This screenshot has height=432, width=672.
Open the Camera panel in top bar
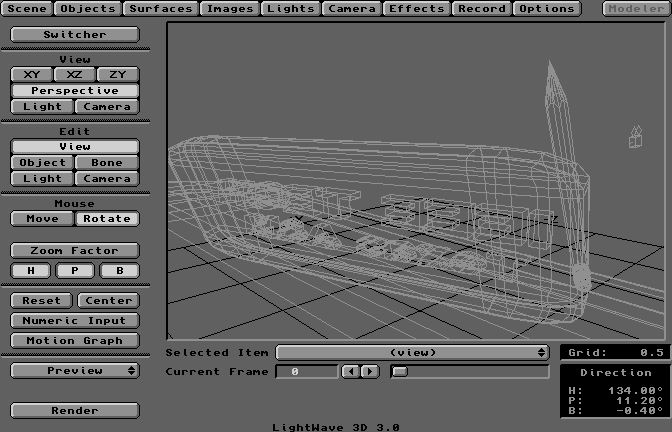(x=352, y=9)
